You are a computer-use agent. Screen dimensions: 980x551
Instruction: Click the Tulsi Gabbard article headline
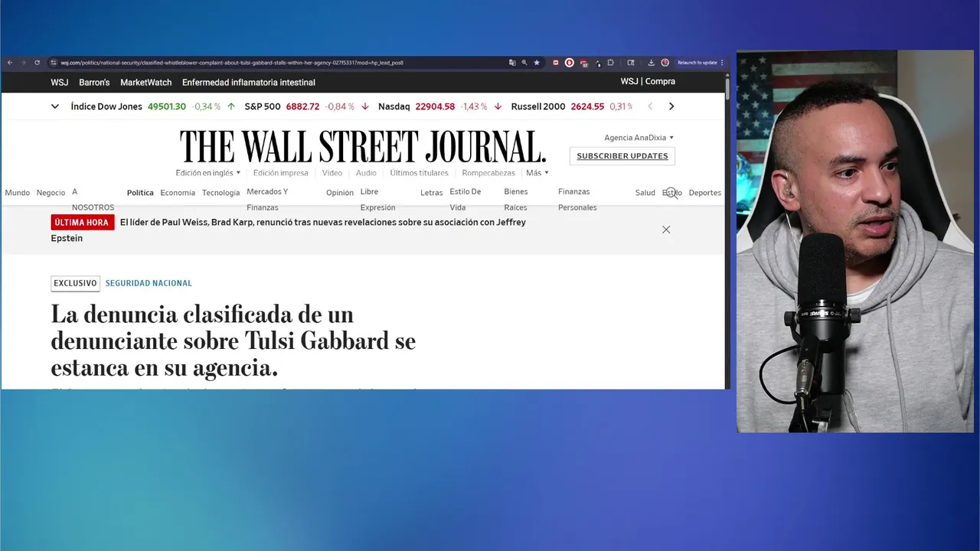click(234, 341)
